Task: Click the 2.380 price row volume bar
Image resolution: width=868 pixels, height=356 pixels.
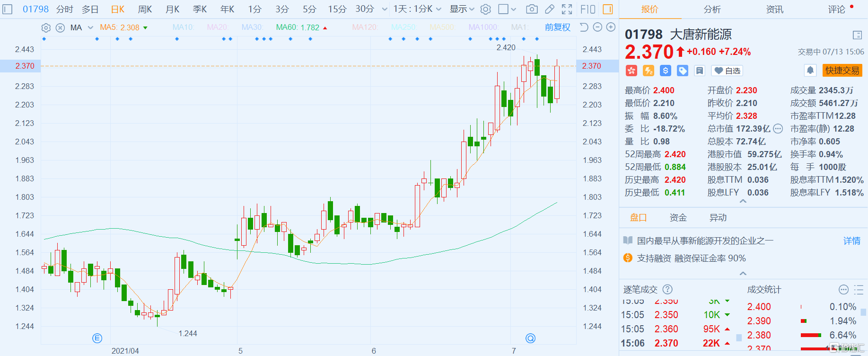Action: point(811,335)
